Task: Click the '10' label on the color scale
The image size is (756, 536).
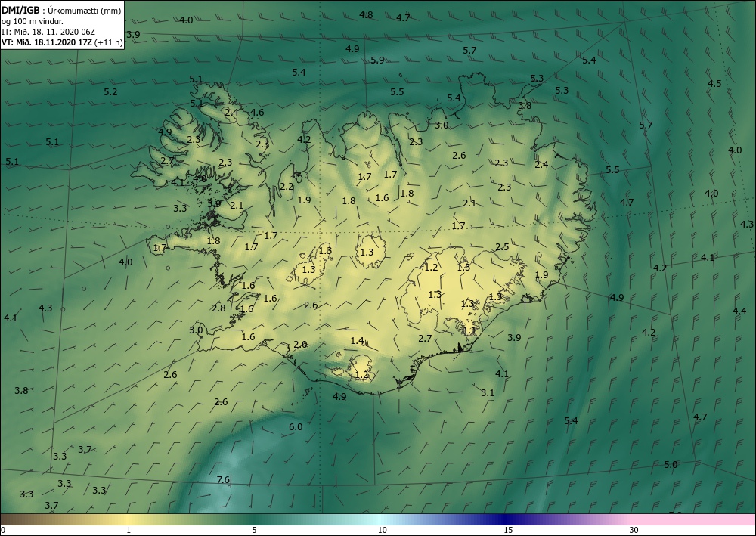Action: tap(382, 530)
